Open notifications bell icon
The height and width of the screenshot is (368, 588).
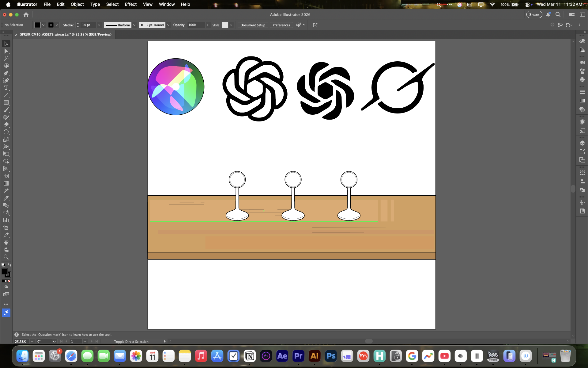pos(548,14)
